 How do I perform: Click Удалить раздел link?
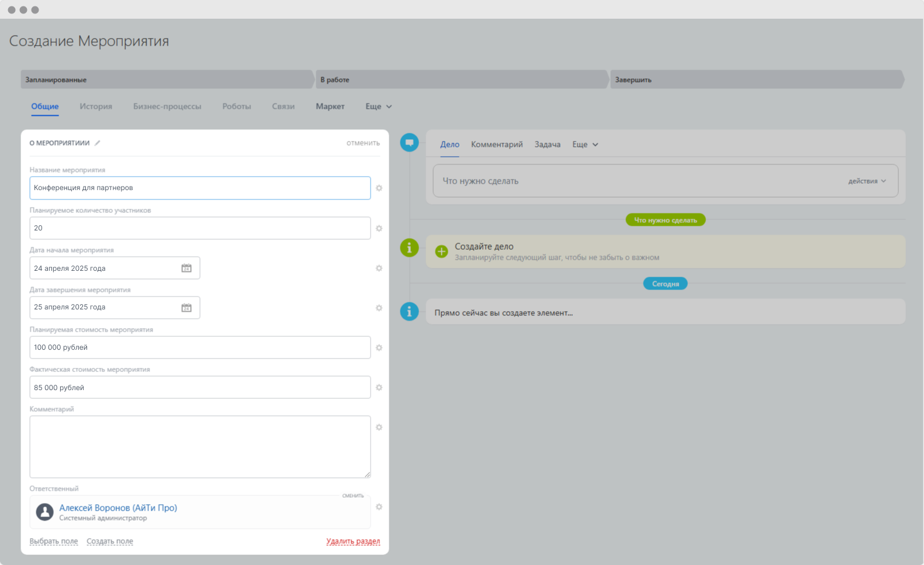tap(353, 541)
